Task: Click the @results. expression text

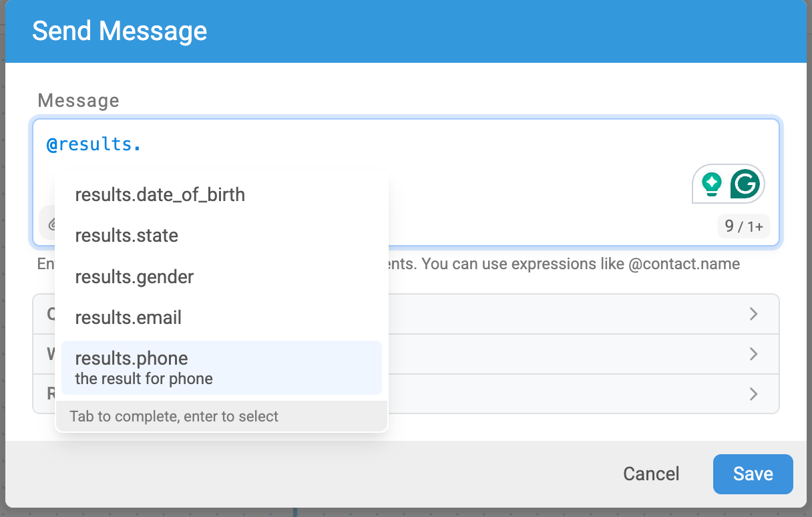Action: 93,144
